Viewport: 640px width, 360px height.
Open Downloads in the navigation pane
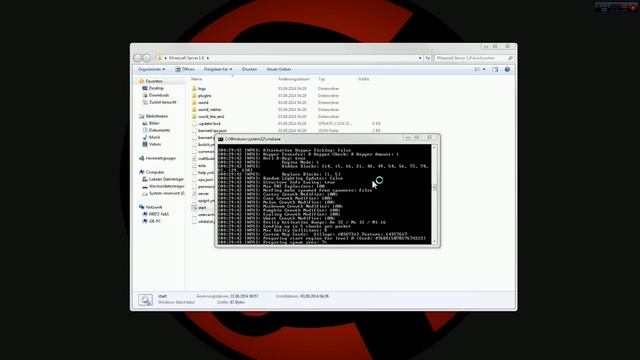(x=156, y=95)
